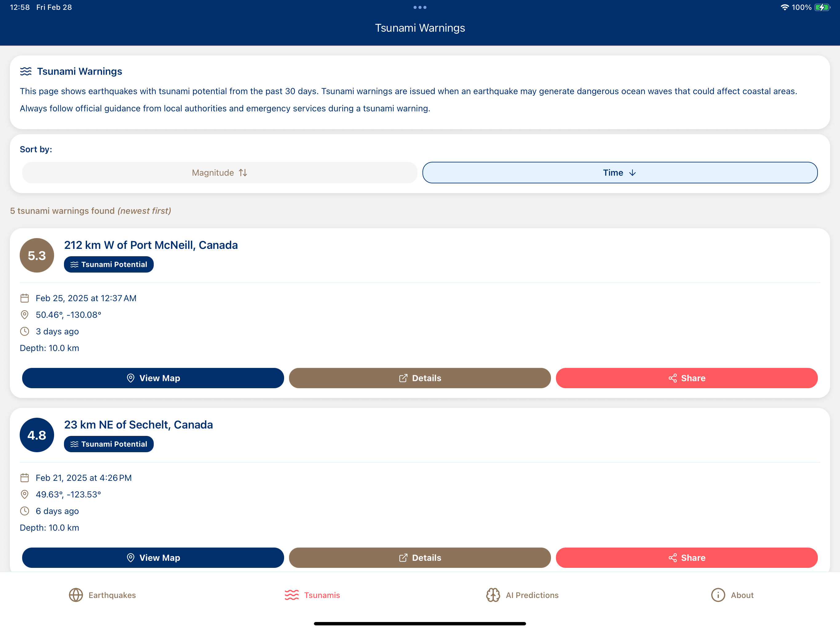The image size is (840, 630).
Task: Sort warnings by Magnitude
Action: tap(220, 173)
